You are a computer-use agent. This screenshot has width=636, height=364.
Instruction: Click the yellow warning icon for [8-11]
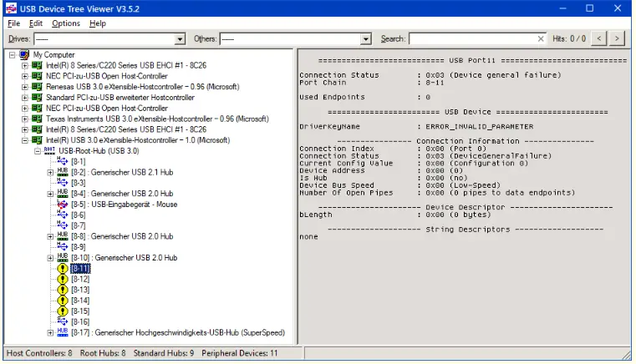click(x=63, y=268)
